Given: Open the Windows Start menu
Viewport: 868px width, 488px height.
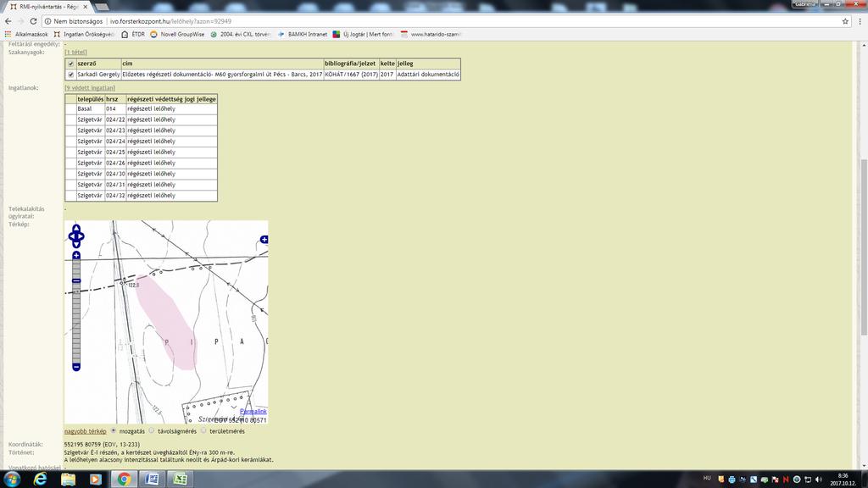Looking at the screenshot, I should click(12, 480).
